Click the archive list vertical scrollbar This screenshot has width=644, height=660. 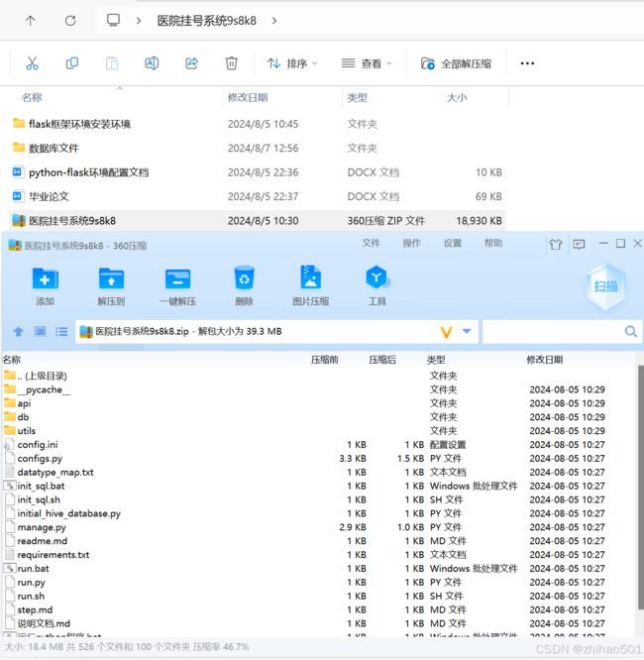click(640, 489)
